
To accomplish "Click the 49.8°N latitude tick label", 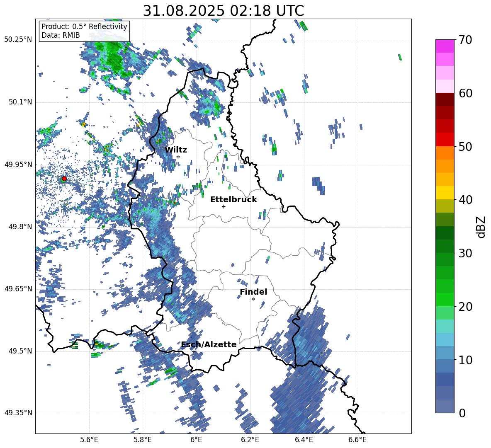I will (20, 227).
